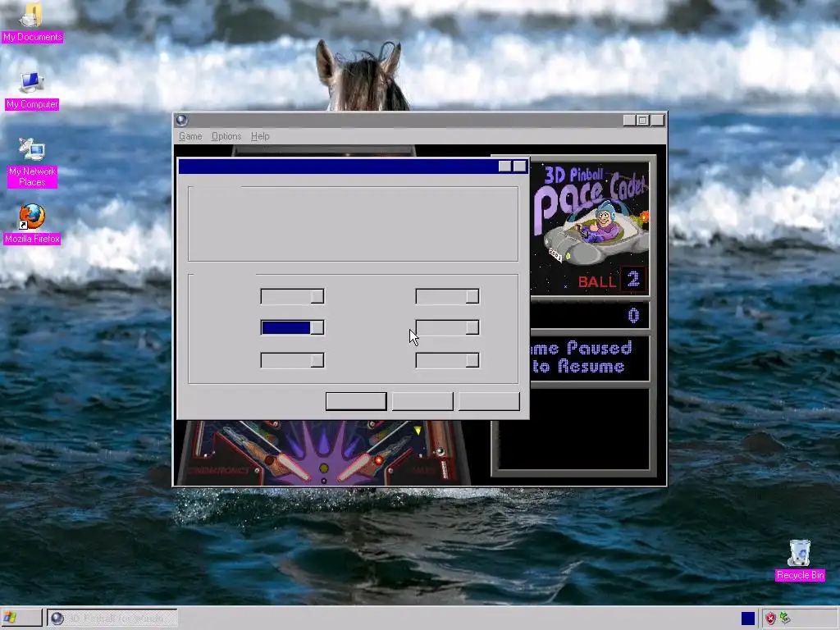Open the bottom-left combo box in the dialog
This screenshot has height=630, width=840.
tap(293, 360)
